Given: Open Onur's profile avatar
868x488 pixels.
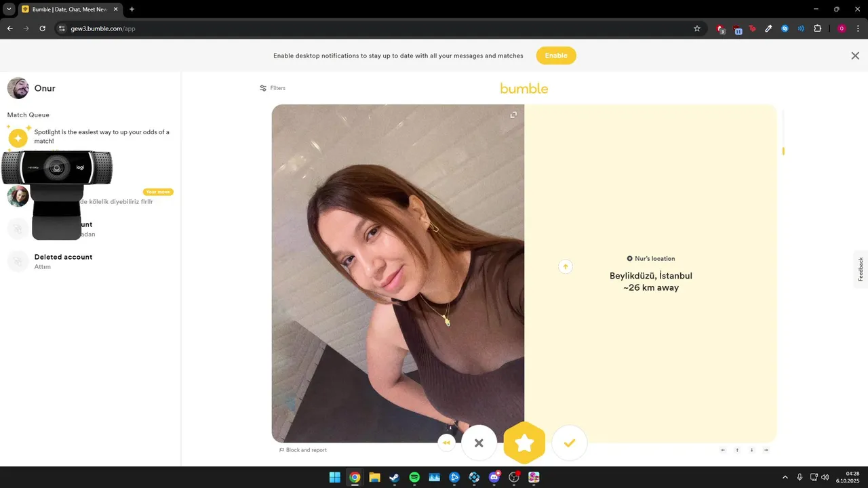Looking at the screenshot, I should [x=18, y=88].
